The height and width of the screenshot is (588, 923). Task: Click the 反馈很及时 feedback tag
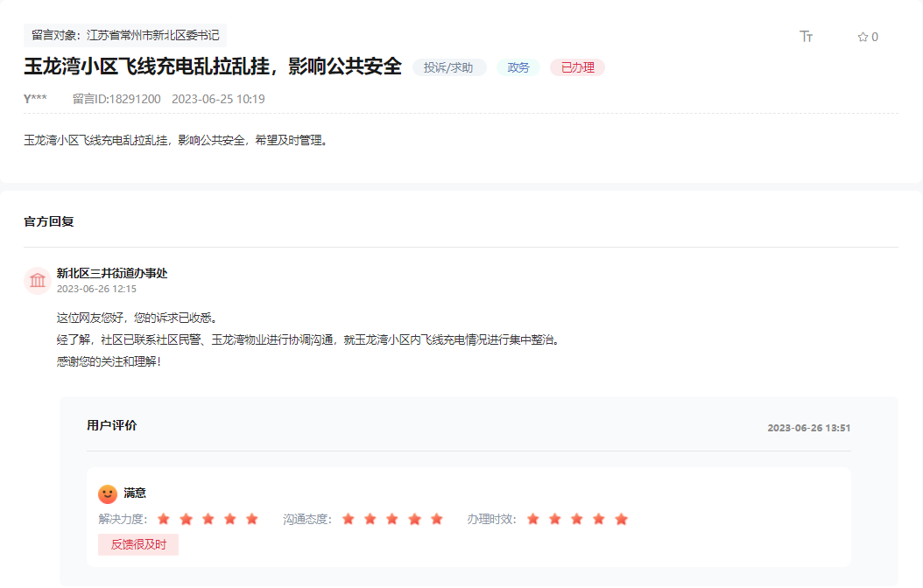[137, 544]
